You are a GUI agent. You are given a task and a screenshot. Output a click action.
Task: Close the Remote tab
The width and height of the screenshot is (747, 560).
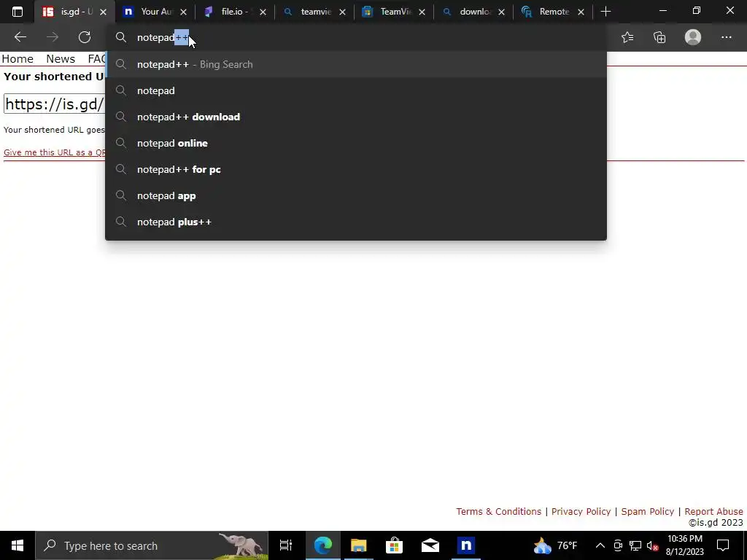tap(581, 12)
